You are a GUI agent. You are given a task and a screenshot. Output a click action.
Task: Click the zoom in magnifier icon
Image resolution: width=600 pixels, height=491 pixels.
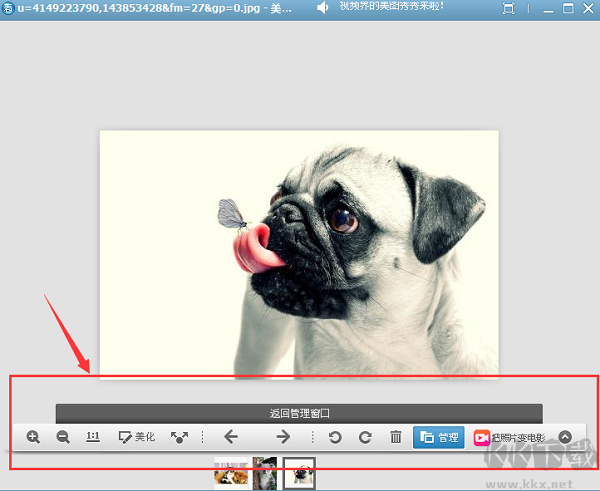coord(33,437)
